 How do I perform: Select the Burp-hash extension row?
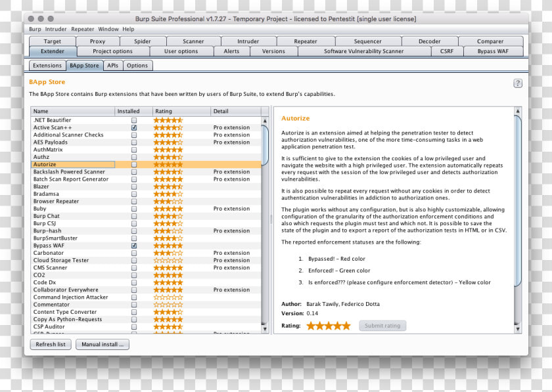point(146,231)
